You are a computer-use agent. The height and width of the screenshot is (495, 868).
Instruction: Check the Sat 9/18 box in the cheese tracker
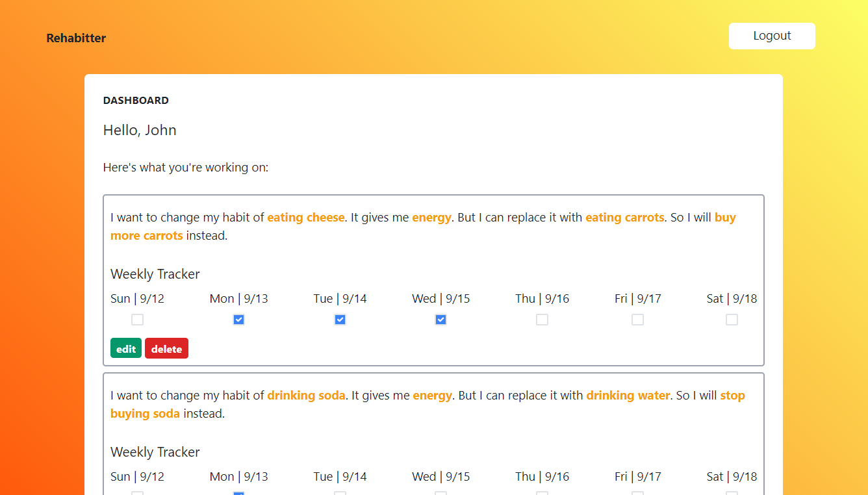click(x=732, y=320)
